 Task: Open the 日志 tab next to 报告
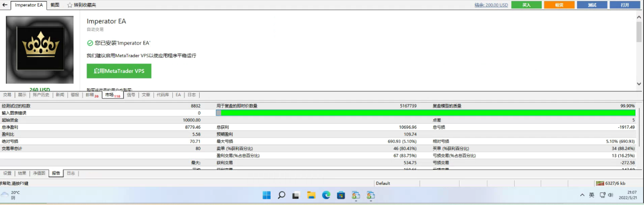point(70,173)
